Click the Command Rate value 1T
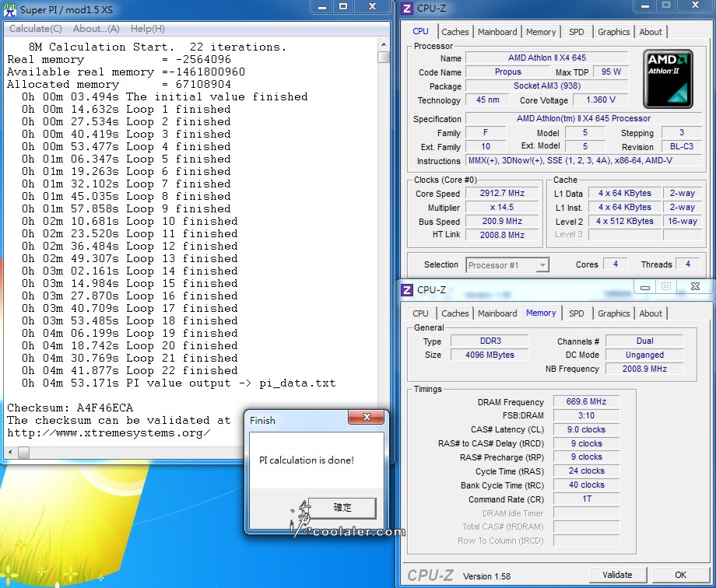Viewport: 716px width, 588px height. 586,499
